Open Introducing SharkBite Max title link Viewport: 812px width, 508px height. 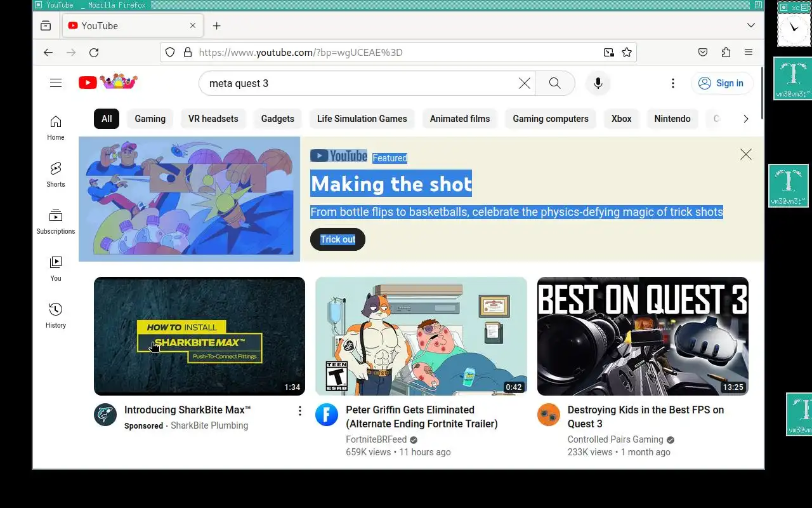[188, 410]
